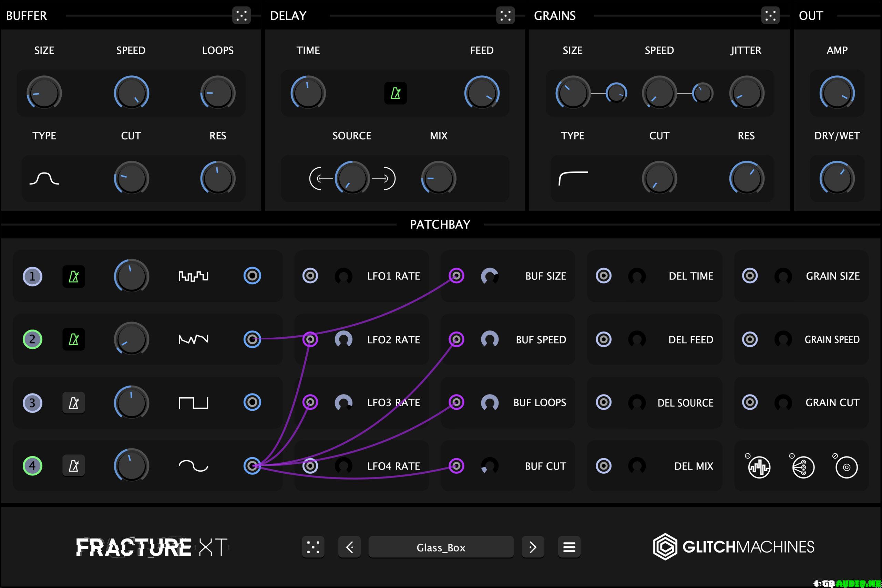The width and height of the screenshot is (882, 588).
Task: Click the BUFFER CUT knob
Action: 131,178
